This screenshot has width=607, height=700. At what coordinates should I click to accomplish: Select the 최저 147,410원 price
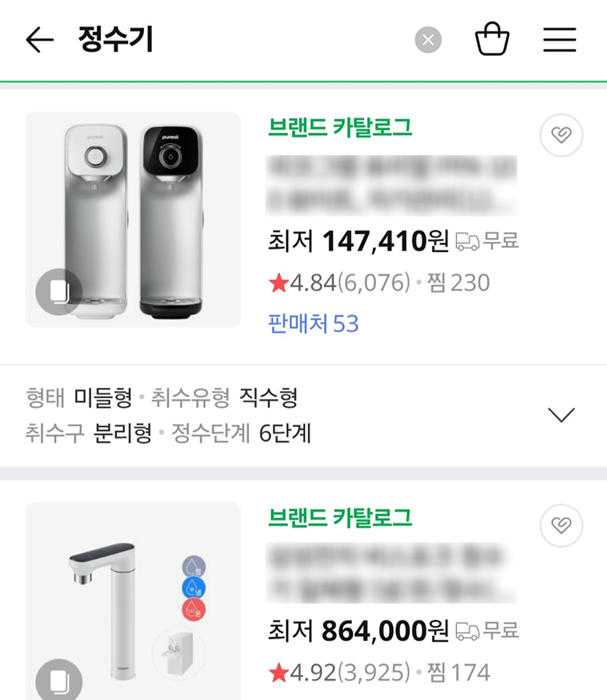point(358,242)
